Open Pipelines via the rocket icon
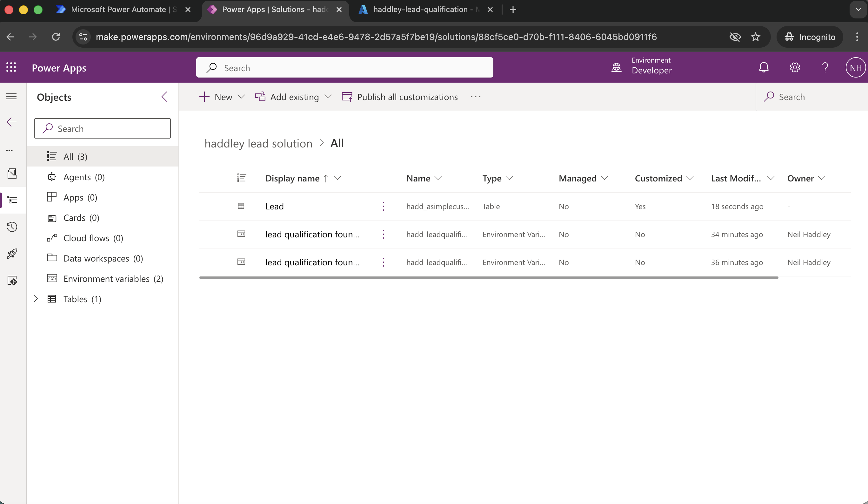Image resolution: width=868 pixels, height=504 pixels. [x=12, y=253]
